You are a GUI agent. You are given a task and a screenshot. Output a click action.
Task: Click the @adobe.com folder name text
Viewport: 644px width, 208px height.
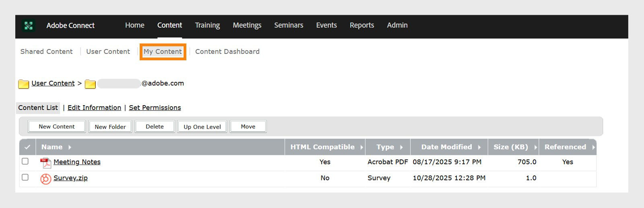(x=163, y=83)
